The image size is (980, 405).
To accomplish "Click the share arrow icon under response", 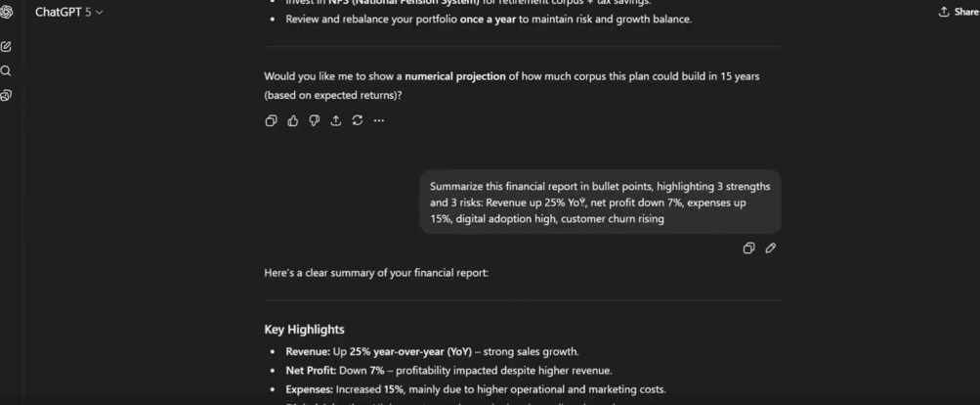I will (x=336, y=120).
